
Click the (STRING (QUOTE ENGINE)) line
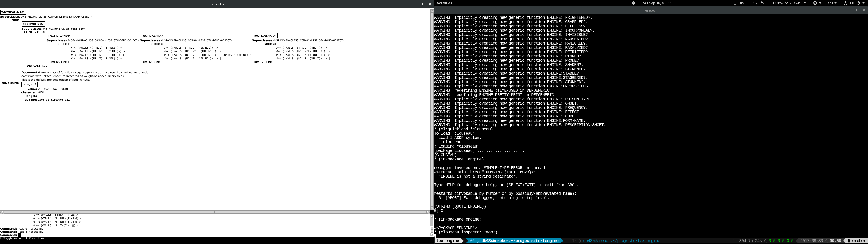click(460, 206)
